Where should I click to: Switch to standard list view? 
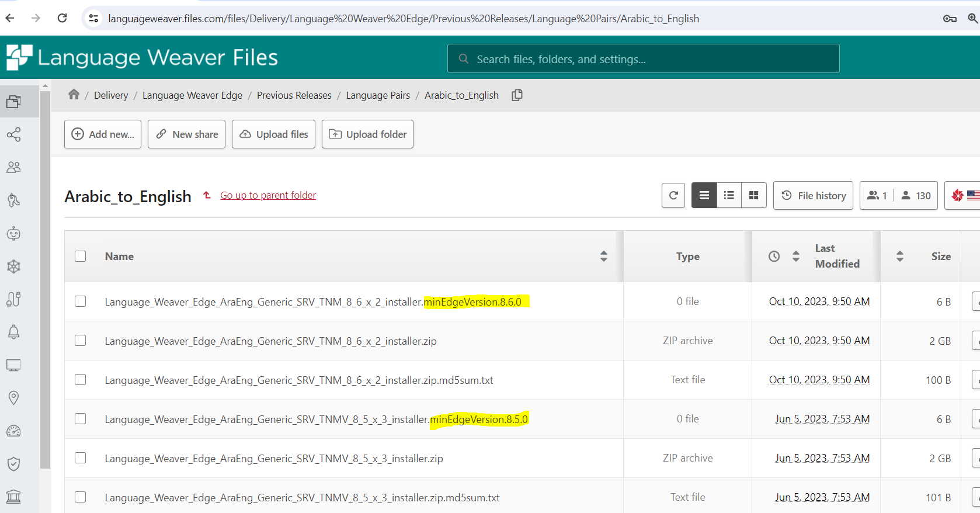click(704, 195)
